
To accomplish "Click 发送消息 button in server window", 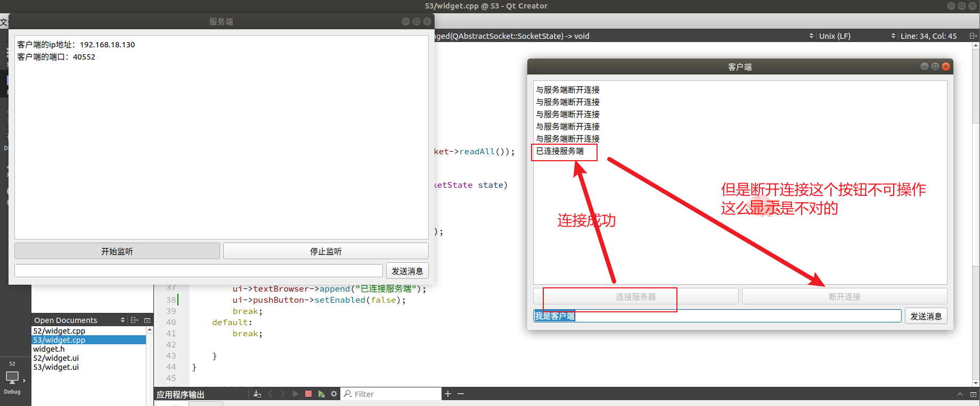I will [x=407, y=271].
